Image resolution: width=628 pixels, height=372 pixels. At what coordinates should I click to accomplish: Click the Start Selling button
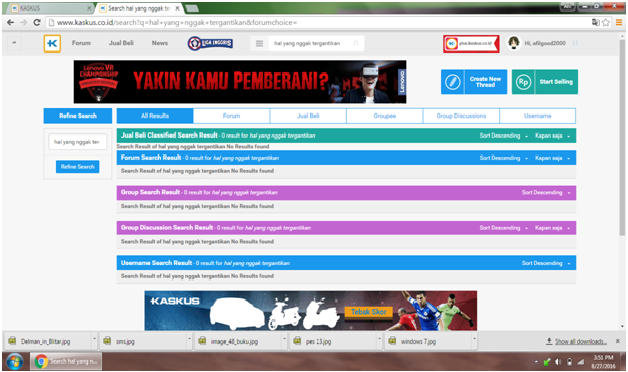tap(545, 82)
